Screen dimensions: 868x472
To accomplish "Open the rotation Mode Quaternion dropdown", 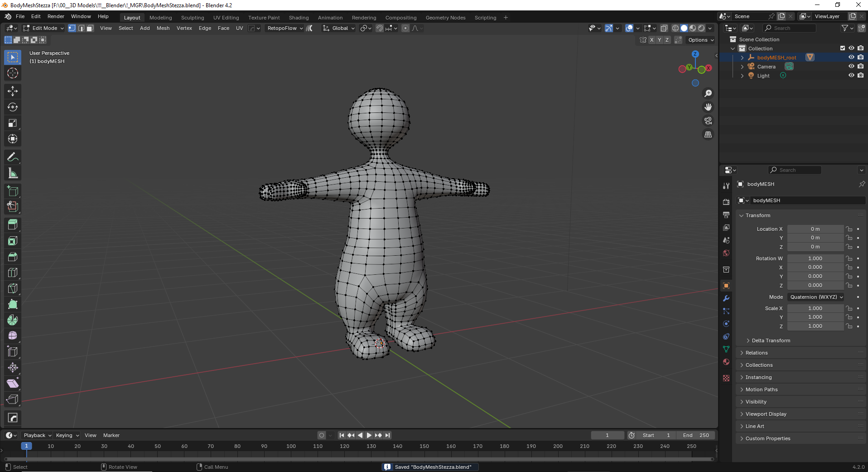I will coord(816,297).
